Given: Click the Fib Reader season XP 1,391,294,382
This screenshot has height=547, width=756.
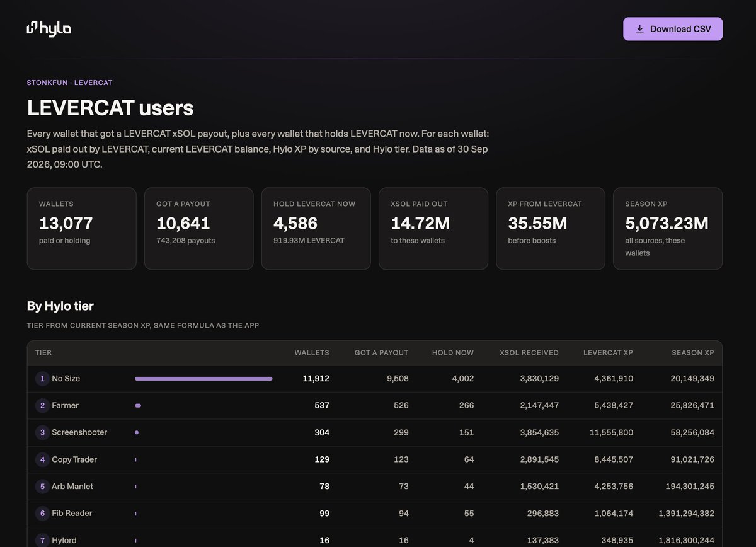Looking at the screenshot, I should tap(687, 514).
